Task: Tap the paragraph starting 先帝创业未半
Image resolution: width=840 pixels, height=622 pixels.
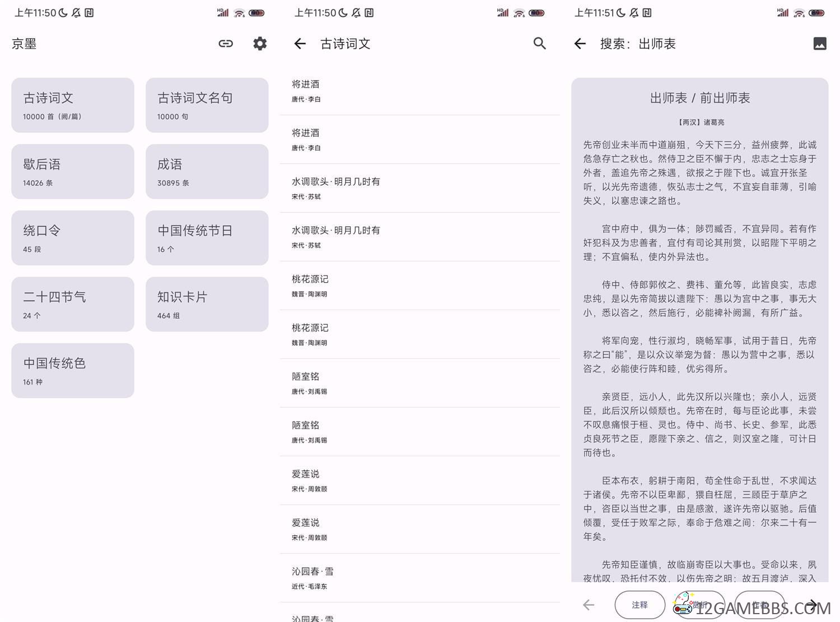Action: 700,172
